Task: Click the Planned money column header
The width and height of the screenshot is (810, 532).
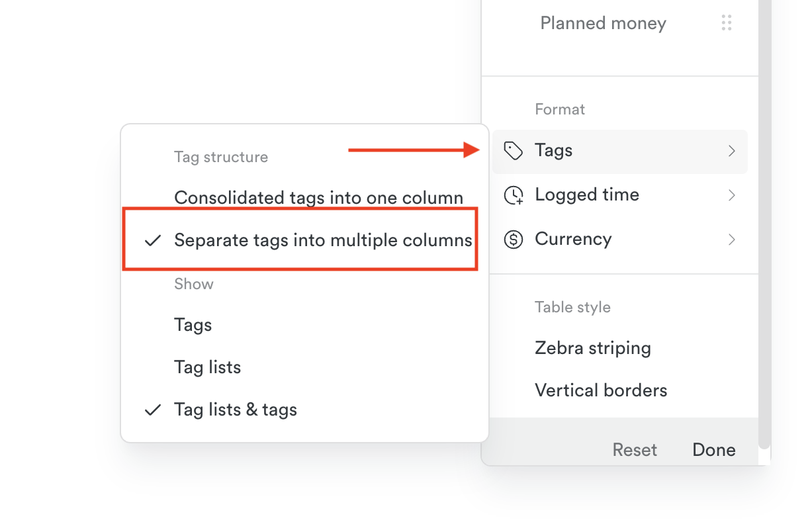Action: coord(603,22)
